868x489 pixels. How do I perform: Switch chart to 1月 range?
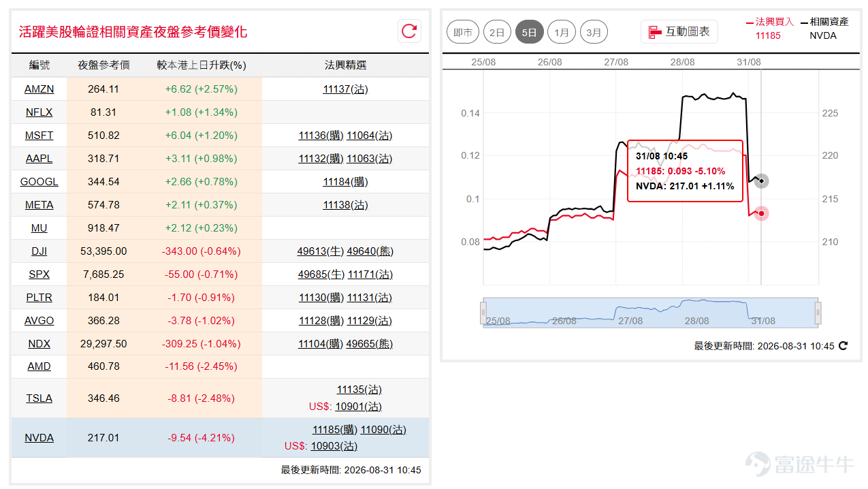[562, 32]
